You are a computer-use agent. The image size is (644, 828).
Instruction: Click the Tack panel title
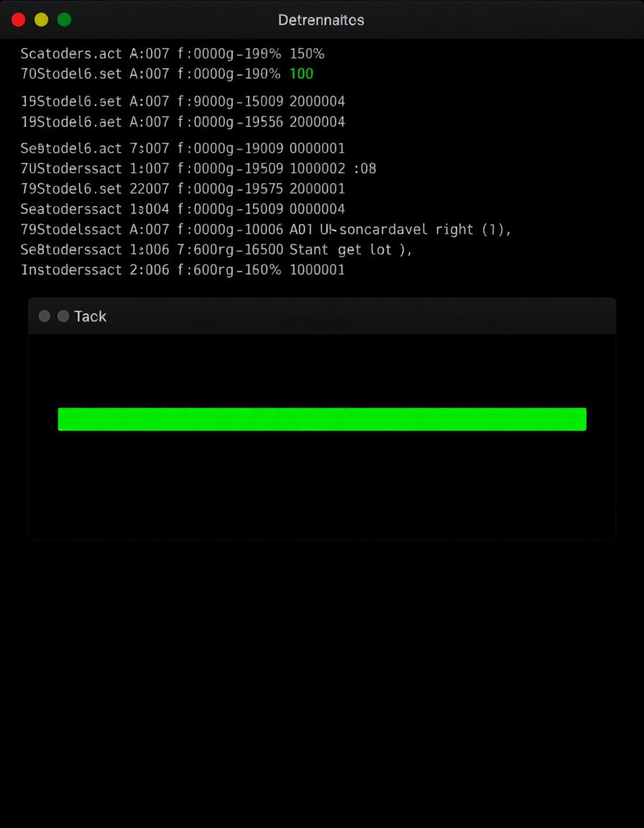pyautogui.click(x=91, y=316)
